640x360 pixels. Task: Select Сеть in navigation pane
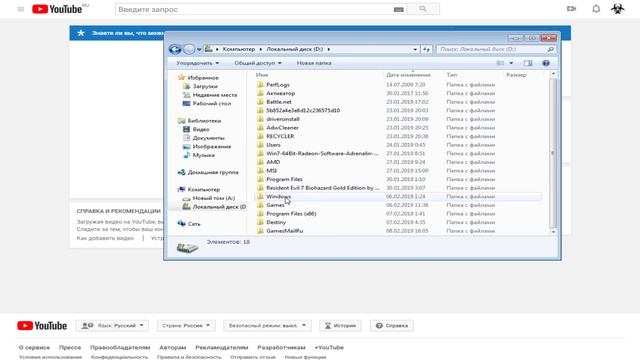[x=194, y=224]
